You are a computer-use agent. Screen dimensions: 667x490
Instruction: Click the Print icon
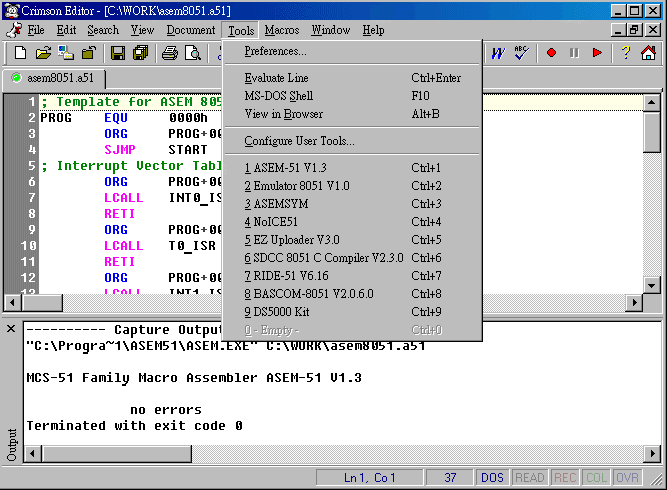170,53
